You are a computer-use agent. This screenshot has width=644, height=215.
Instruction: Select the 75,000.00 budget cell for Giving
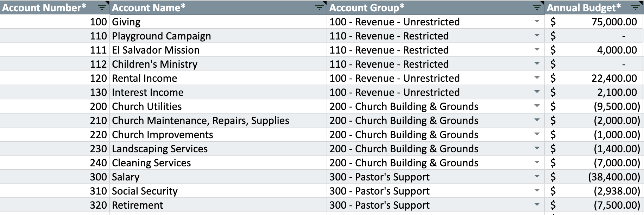[595, 22]
